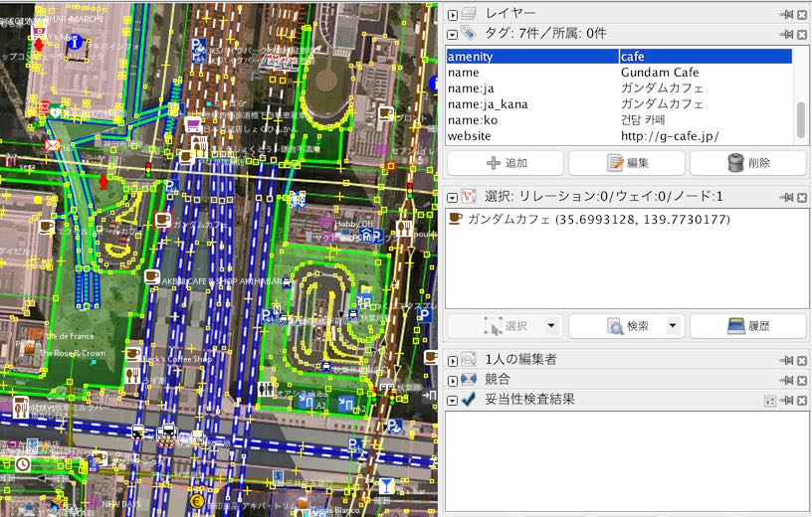Image resolution: width=812 pixels, height=517 pixels.
Task: Expand the レイヤー (Layers) panel
Action: click(x=453, y=14)
